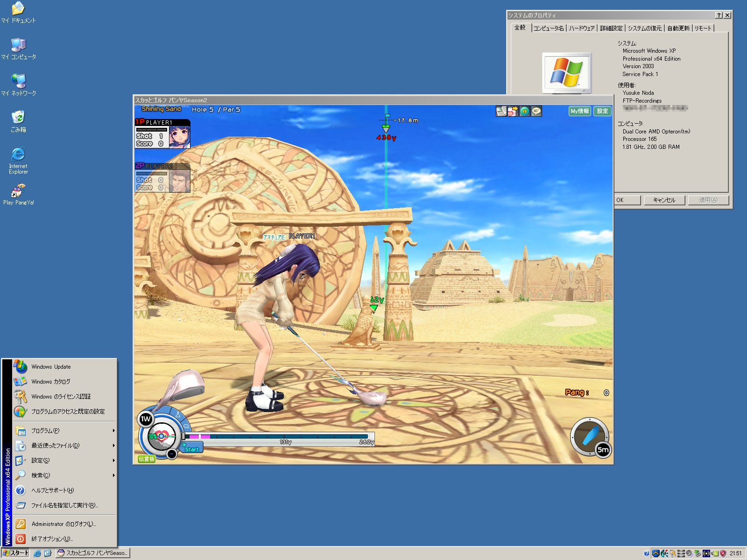Switch to ハードウェア tab
Screen dimensions: 747x560
[x=582, y=28]
